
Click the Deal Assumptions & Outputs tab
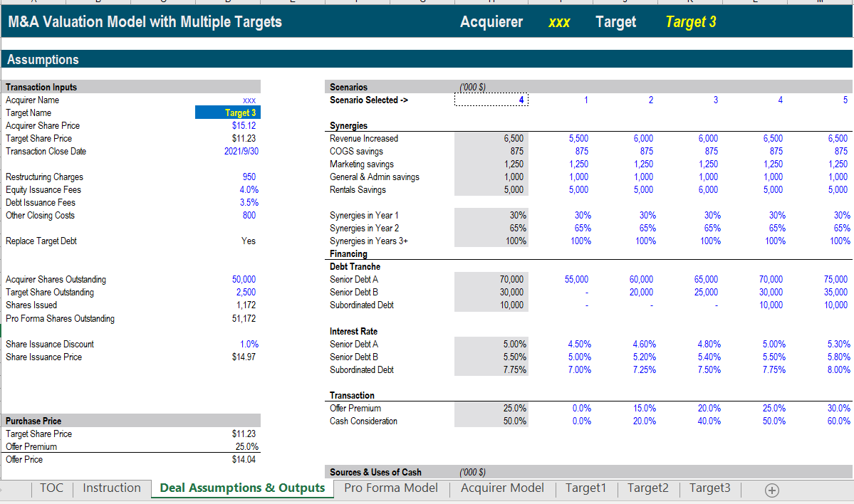coord(242,488)
